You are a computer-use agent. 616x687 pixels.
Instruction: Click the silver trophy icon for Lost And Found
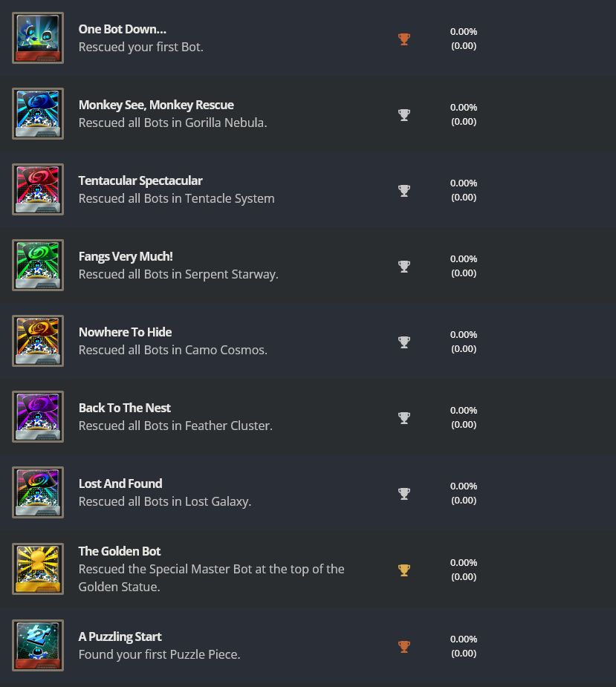point(404,494)
